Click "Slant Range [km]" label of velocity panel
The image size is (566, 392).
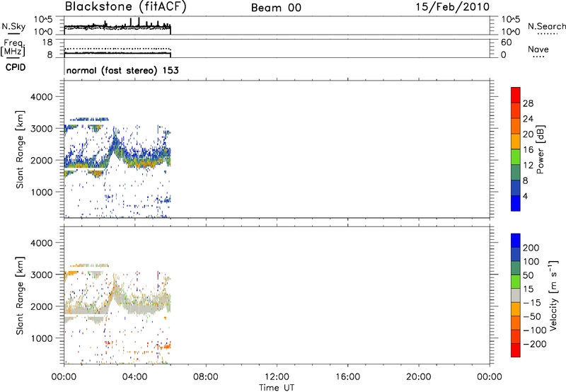coord(20,296)
